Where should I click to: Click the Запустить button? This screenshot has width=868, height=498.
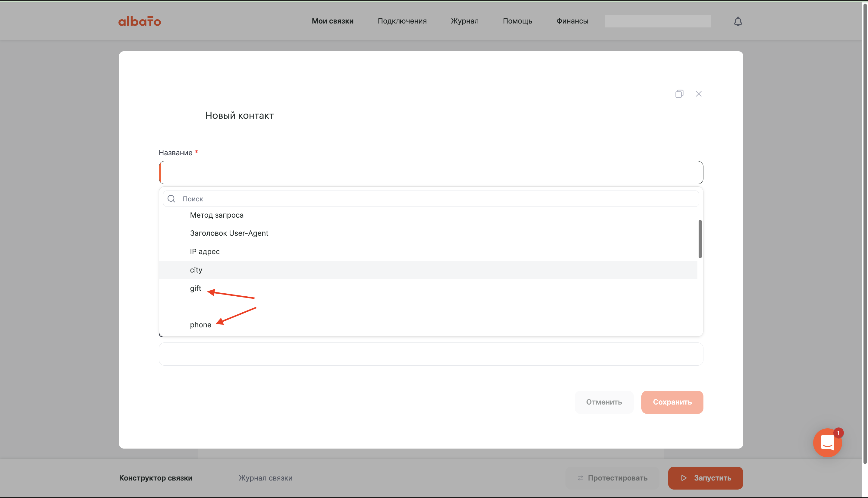point(705,478)
